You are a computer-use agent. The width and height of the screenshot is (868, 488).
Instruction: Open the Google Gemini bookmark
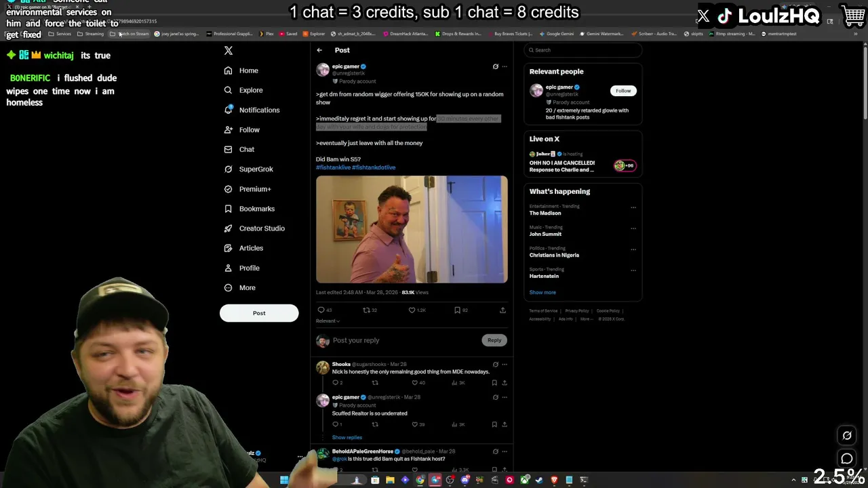[557, 34]
